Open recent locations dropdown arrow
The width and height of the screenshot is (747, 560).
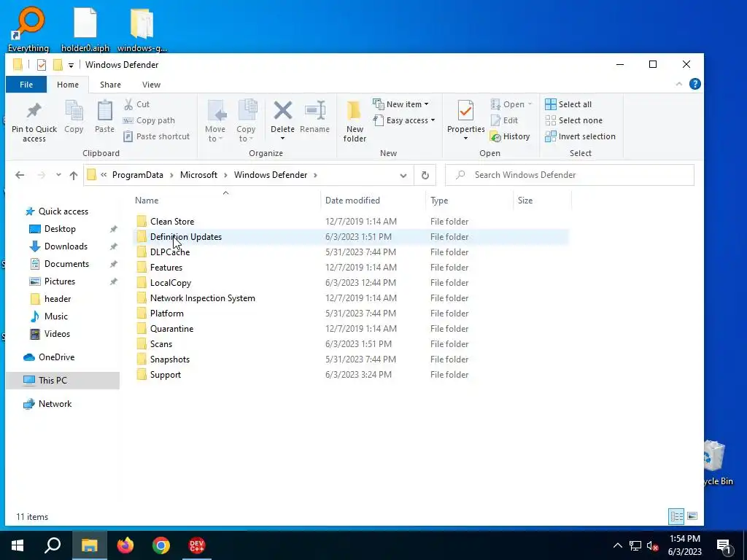[58, 175]
